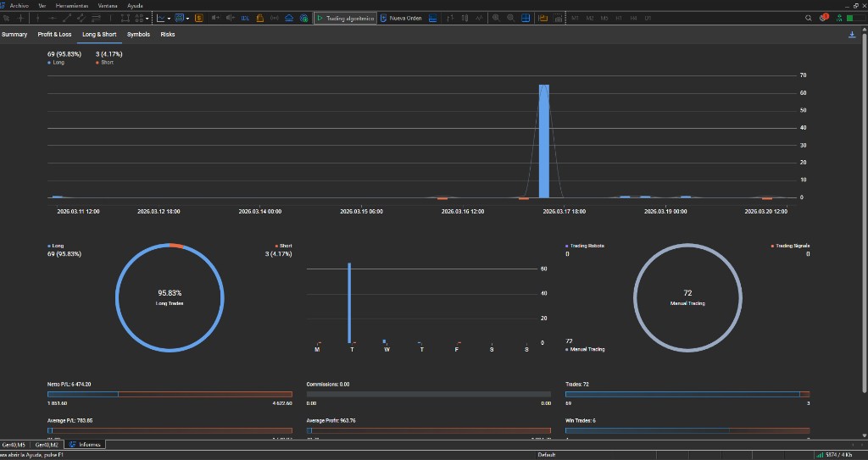Screen dimensions: 868x460
Task: Switch to the Profit & Loss tab
Action: [x=54, y=35]
